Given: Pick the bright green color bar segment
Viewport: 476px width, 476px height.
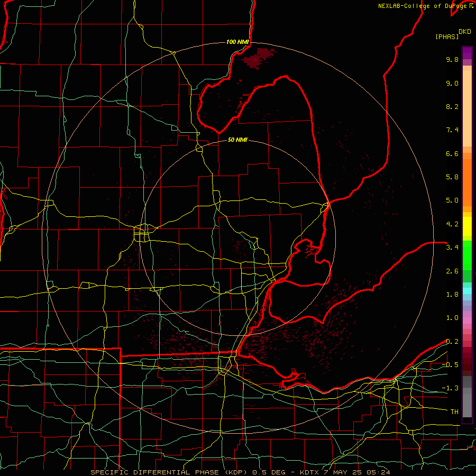Looking at the screenshot, I should (x=467, y=255).
